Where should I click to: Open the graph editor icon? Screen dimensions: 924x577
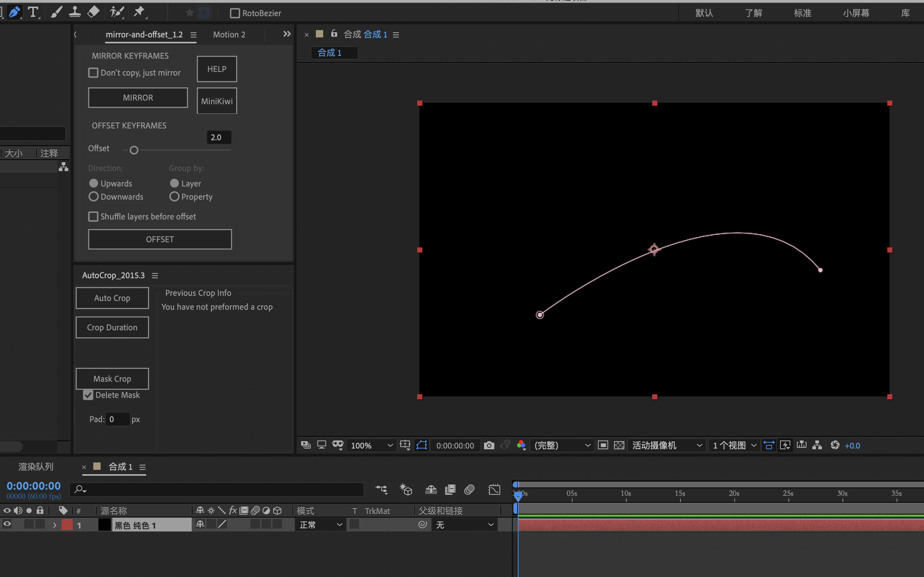click(x=494, y=490)
